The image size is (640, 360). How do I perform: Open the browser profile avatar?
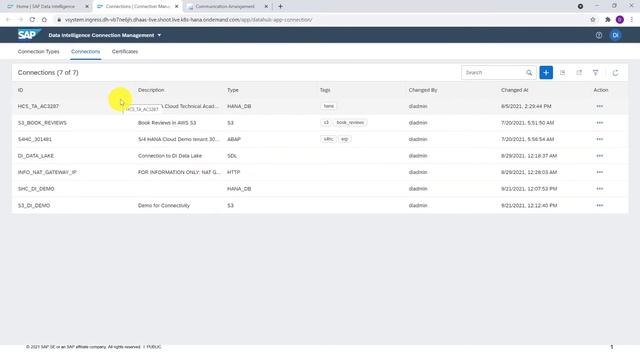point(620,20)
